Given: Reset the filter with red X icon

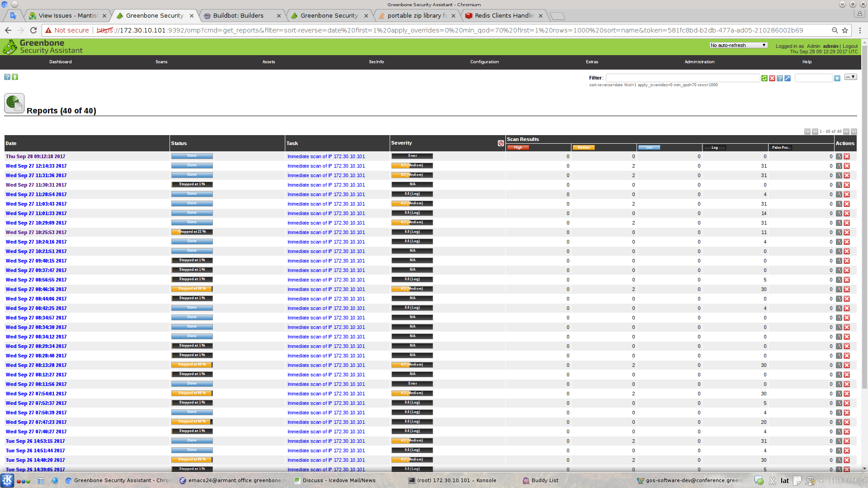Looking at the screenshot, I should [x=772, y=79].
